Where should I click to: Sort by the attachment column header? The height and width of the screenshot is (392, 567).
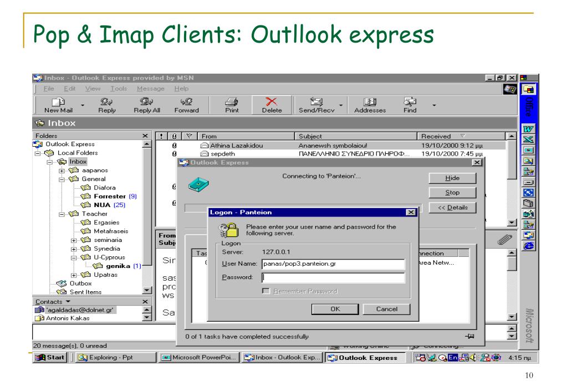[x=174, y=136]
